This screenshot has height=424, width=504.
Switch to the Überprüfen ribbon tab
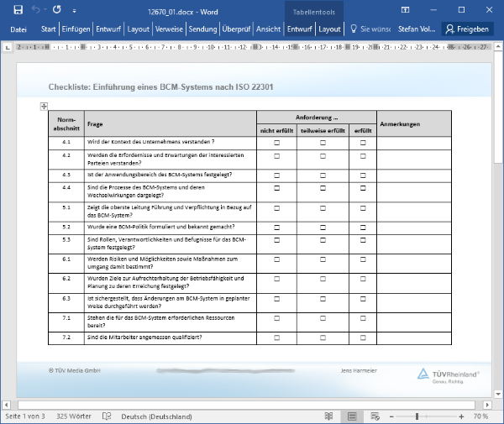(237, 29)
